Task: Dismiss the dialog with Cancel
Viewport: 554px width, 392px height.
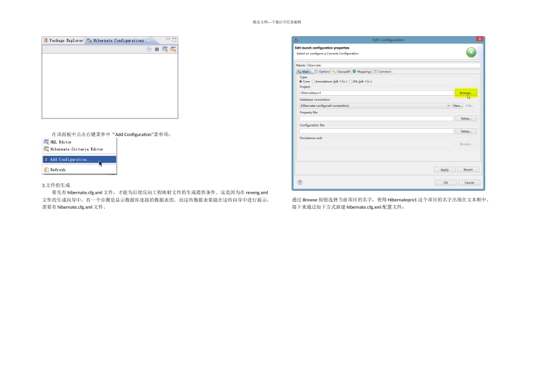Action: click(469, 183)
